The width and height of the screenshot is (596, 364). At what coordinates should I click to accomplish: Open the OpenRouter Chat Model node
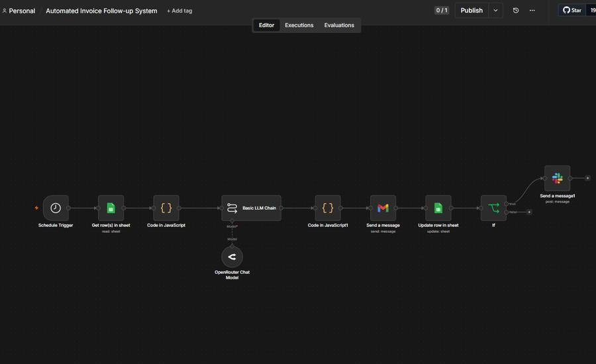[x=232, y=257]
